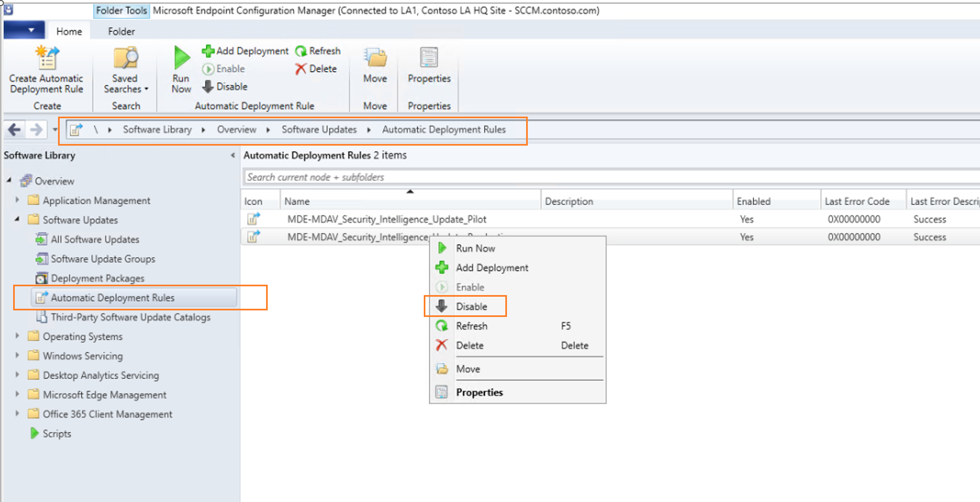This screenshot has width=980, height=502.
Task: Click Automatic Deployment Rules breadcrumb segment
Action: click(444, 130)
